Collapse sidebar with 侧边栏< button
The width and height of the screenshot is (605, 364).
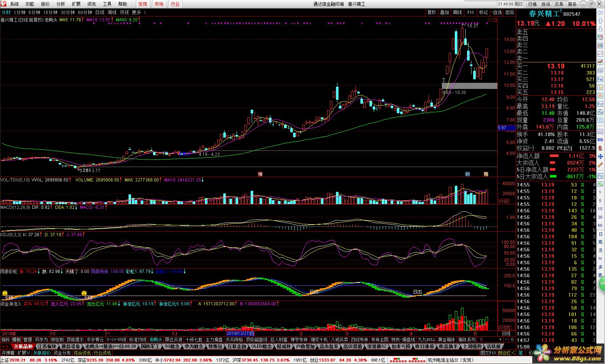click(x=506, y=353)
